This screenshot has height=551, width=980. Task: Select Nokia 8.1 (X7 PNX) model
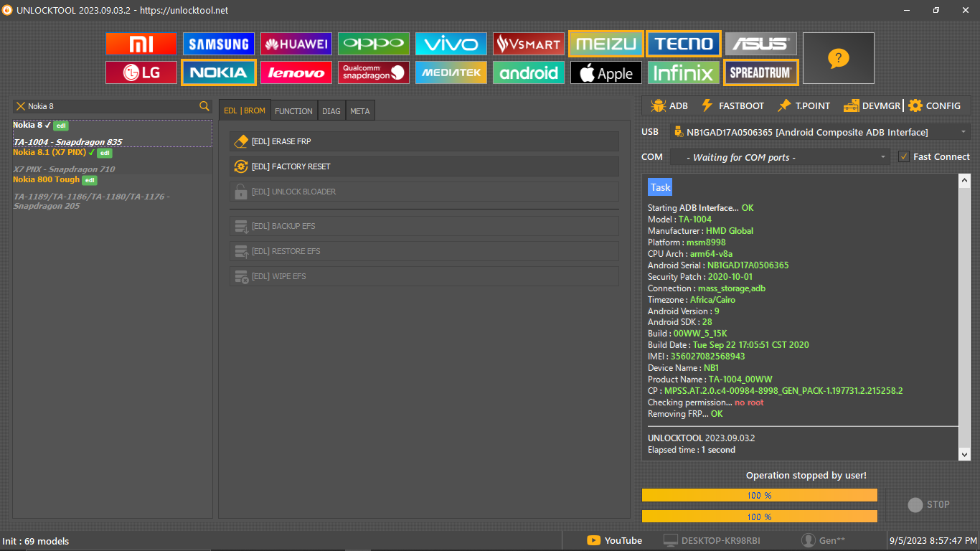pos(113,161)
